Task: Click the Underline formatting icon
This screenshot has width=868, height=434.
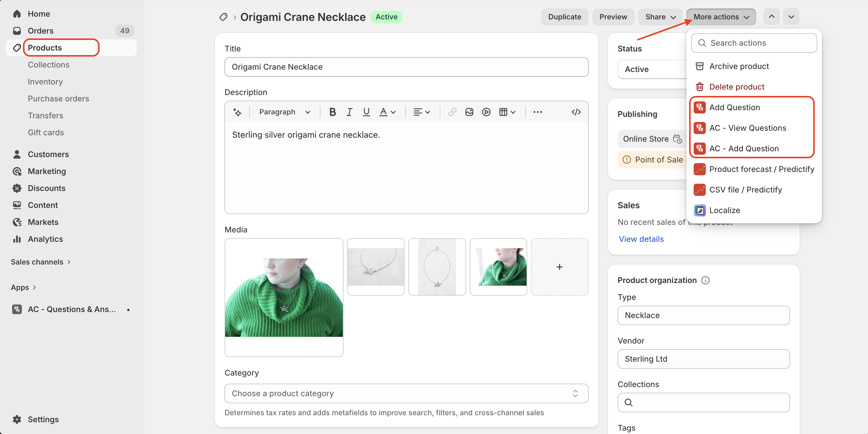Action: [x=366, y=112]
